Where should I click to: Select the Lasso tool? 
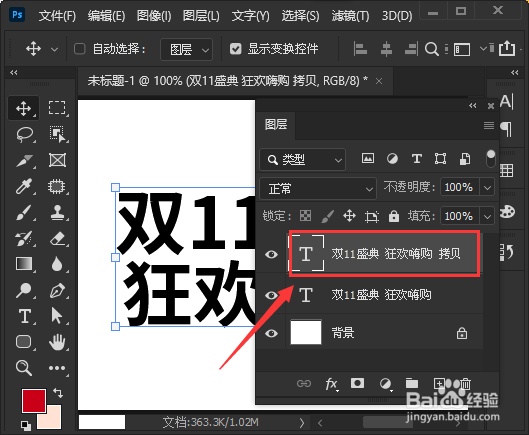[x=24, y=134]
